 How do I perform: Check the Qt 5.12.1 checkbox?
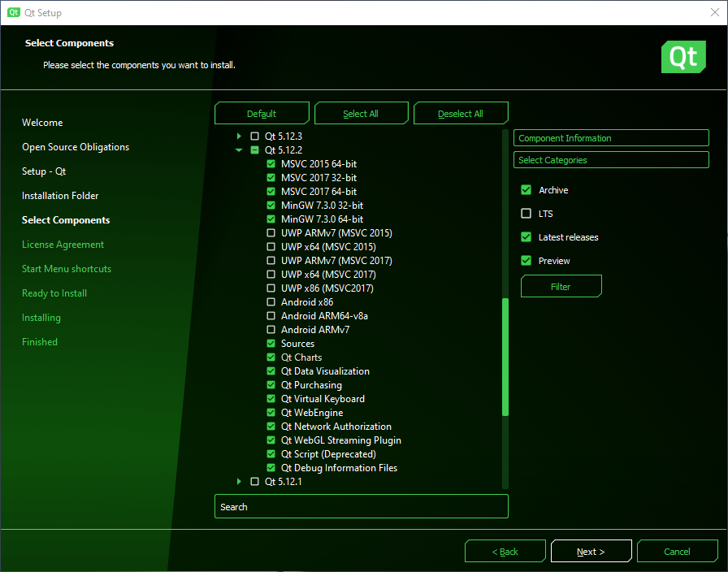[x=254, y=482]
